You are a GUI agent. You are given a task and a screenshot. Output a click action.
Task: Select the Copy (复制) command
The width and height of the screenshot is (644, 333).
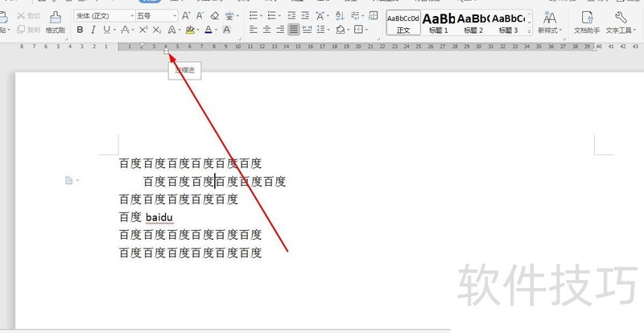coord(28,30)
